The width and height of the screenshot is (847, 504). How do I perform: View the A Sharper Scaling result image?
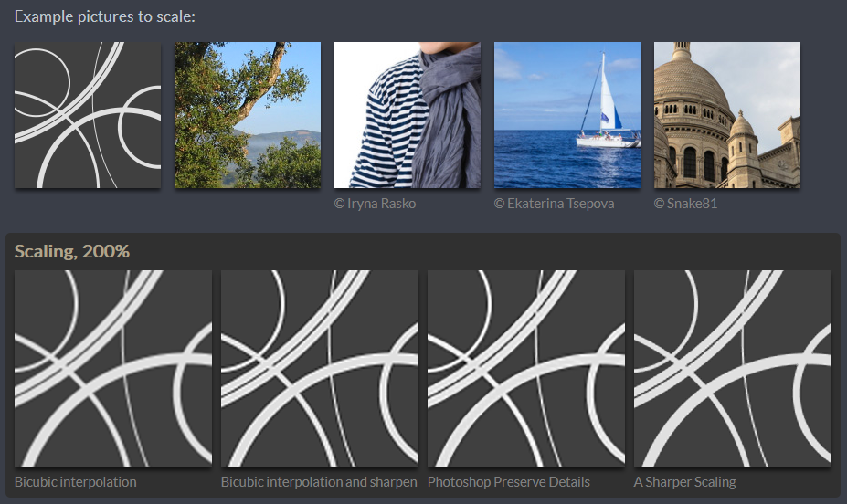pyautogui.click(x=733, y=369)
